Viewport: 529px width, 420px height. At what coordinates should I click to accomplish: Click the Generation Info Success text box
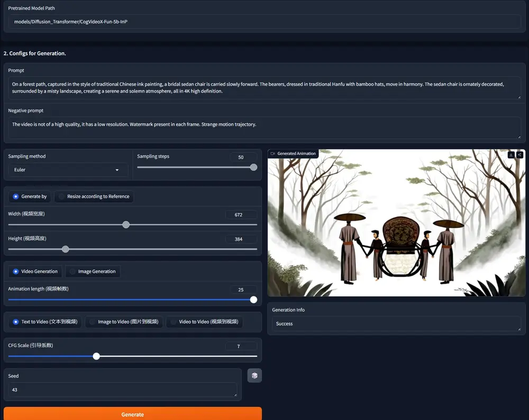pos(396,324)
